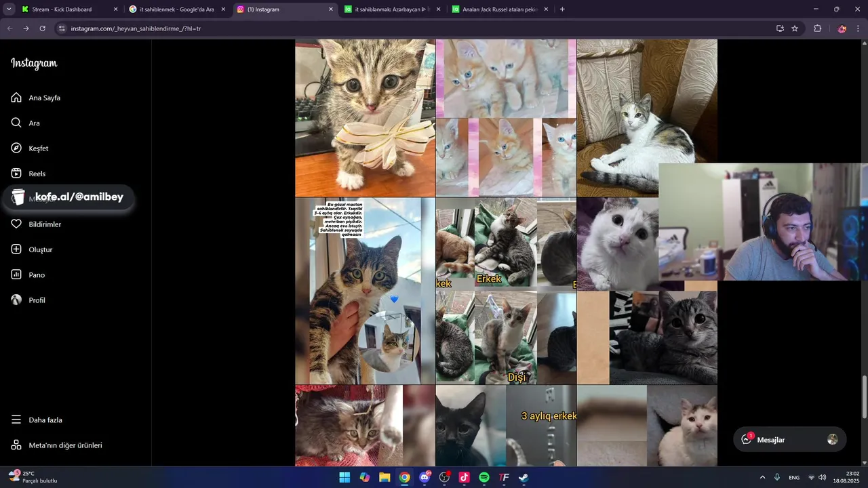Open Ana Sayfa home icon in sidebar

click(x=16, y=98)
